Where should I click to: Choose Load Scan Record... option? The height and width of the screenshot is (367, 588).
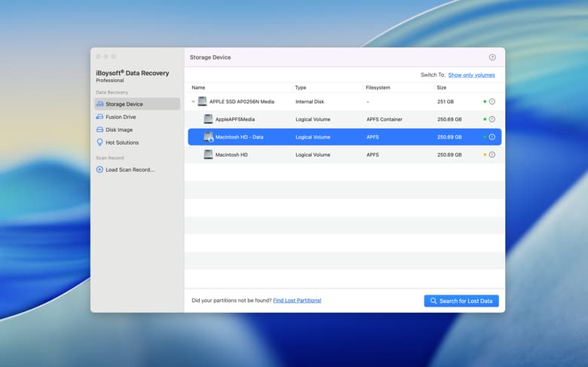(x=130, y=170)
